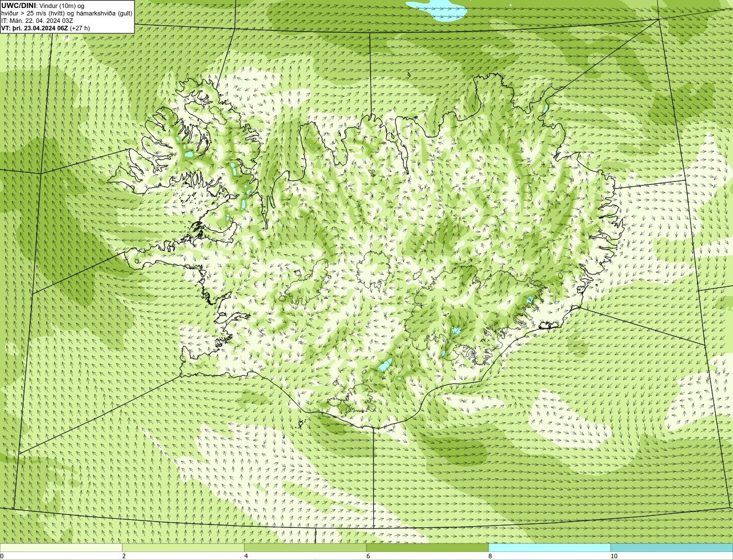The height and width of the screenshot is (560, 733).
Task: Click the "10" tick label on color scale
Action: coord(614,556)
